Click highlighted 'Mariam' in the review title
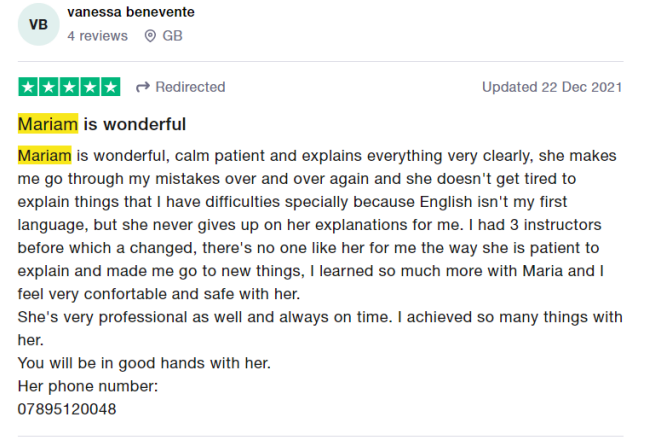Screen dimensions: 645x439 tap(48, 124)
